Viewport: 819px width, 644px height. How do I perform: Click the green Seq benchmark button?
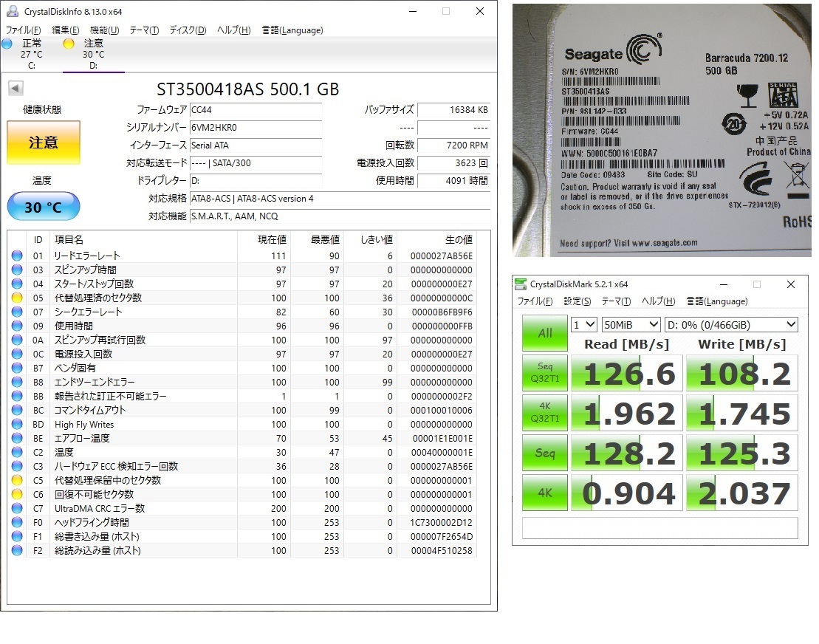click(x=545, y=453)
